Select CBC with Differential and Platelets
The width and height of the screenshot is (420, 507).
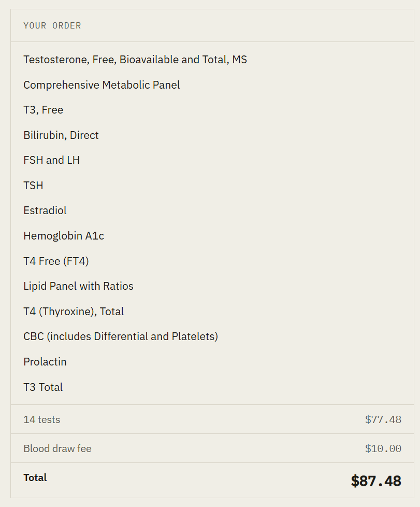[121, 336]
